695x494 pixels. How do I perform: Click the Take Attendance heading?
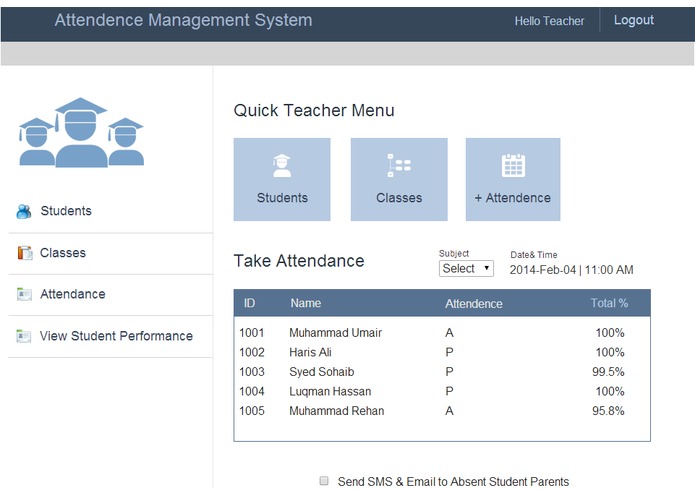point(299,261)
